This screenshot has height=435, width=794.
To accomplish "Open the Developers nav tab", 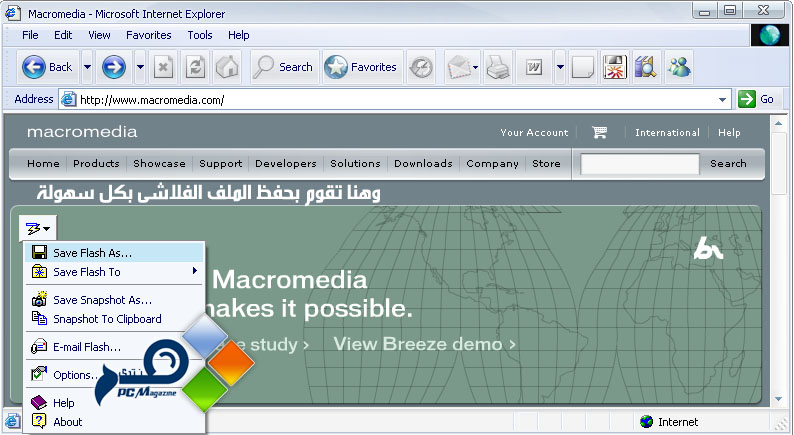I will [x=286, y=164].
